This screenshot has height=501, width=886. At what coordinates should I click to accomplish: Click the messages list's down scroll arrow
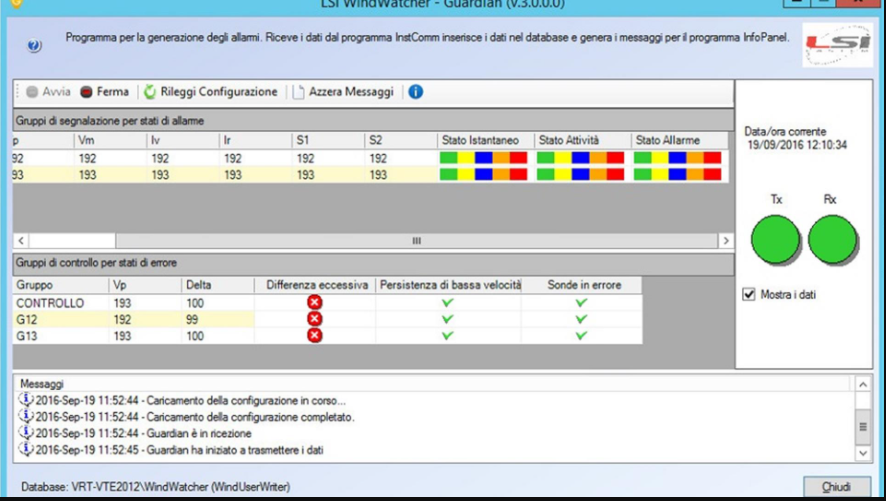pyautogui.click(x=863, y=453)
